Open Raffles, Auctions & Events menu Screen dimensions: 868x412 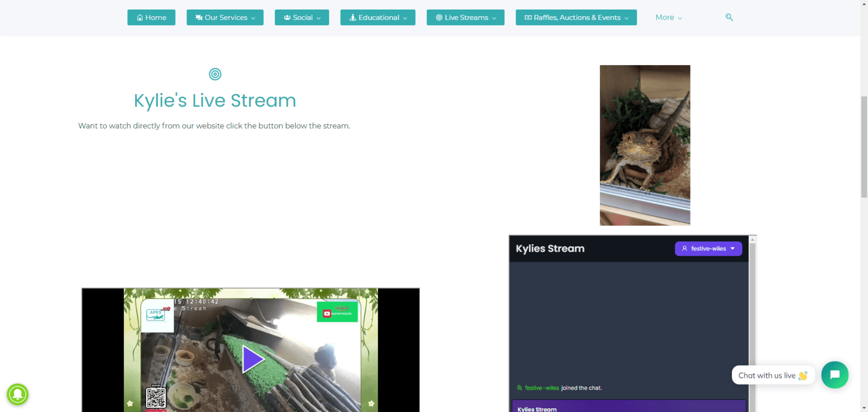(x=576, y=17)
